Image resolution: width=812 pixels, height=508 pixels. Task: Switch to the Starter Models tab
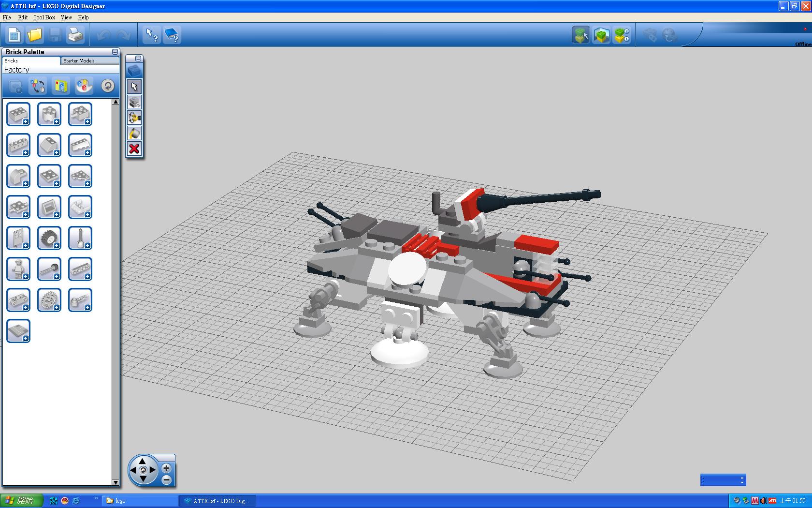[90, 60]
